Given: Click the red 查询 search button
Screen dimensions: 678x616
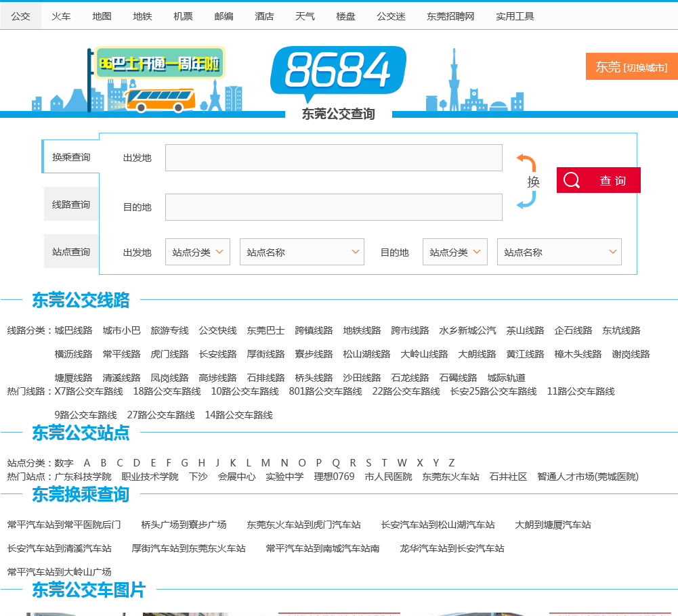Looking at the screenshot, I should pos(599,180).
